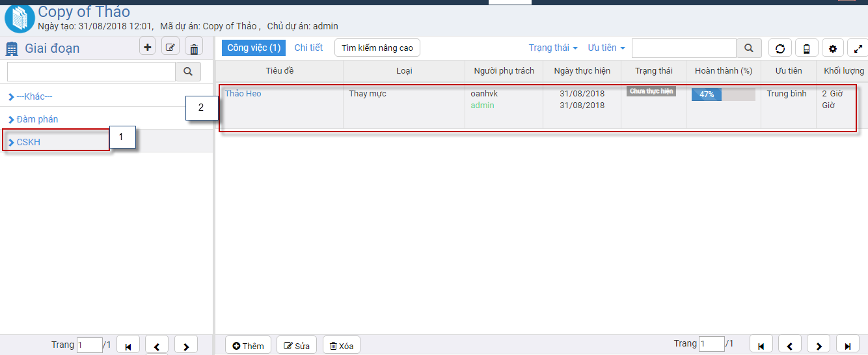The height and width of the screenshot is (355, 868).
Task: Click the magnifier icon beside the stage search box
Action: [x=188, y=72]
